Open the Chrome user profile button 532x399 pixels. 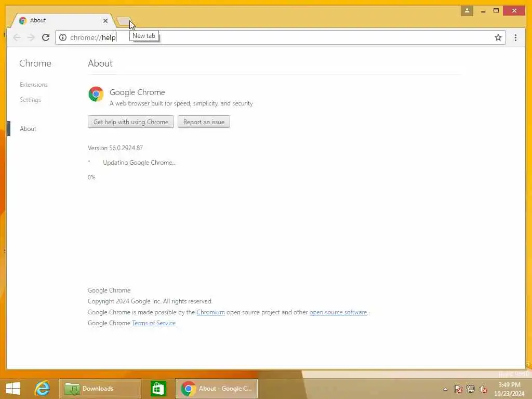467,10
